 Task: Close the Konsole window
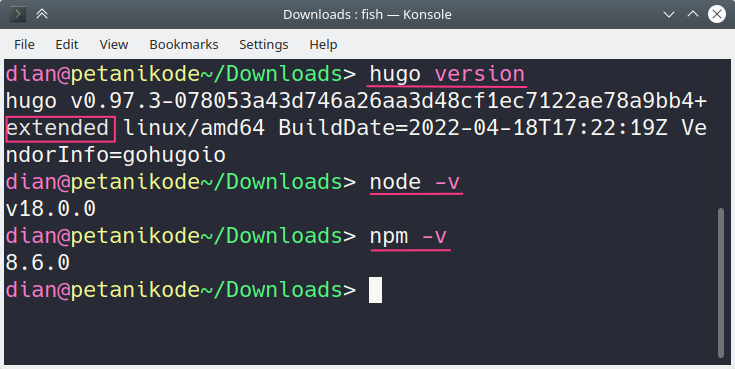point(717,14)
